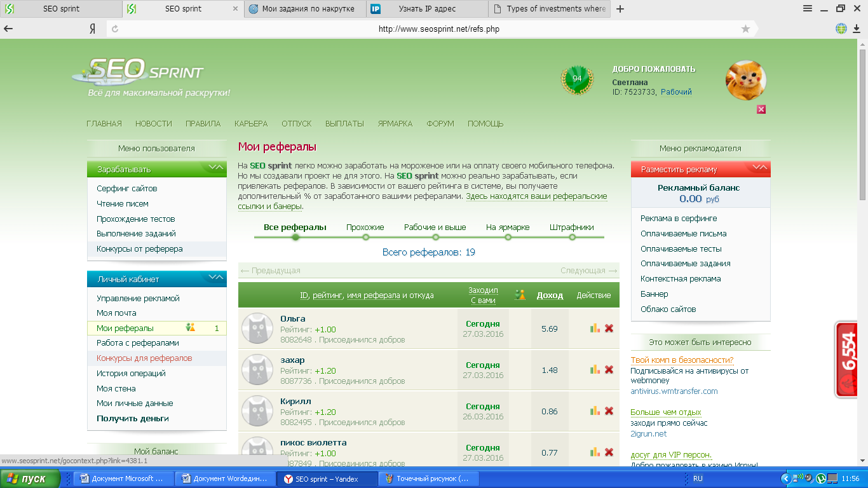Viewport: 868px width, 488px height.
Task: Open "Контекстная реклама" advertiser link
Action: (681, 279)
